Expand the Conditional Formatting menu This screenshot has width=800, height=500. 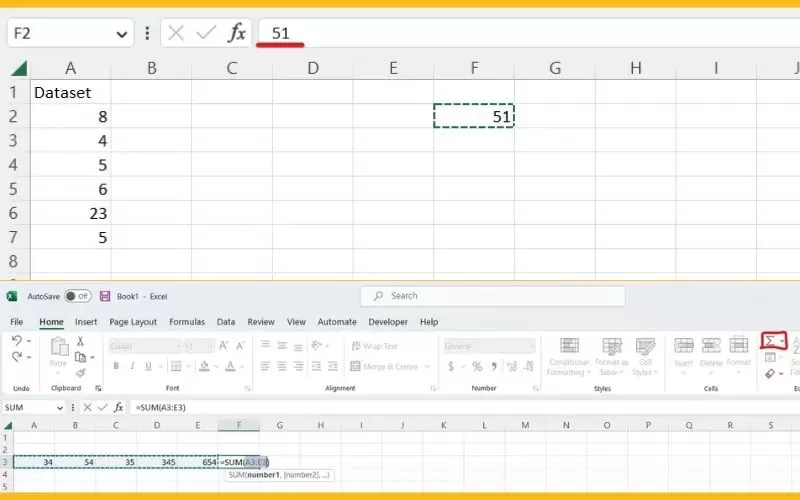click(568, 357)
